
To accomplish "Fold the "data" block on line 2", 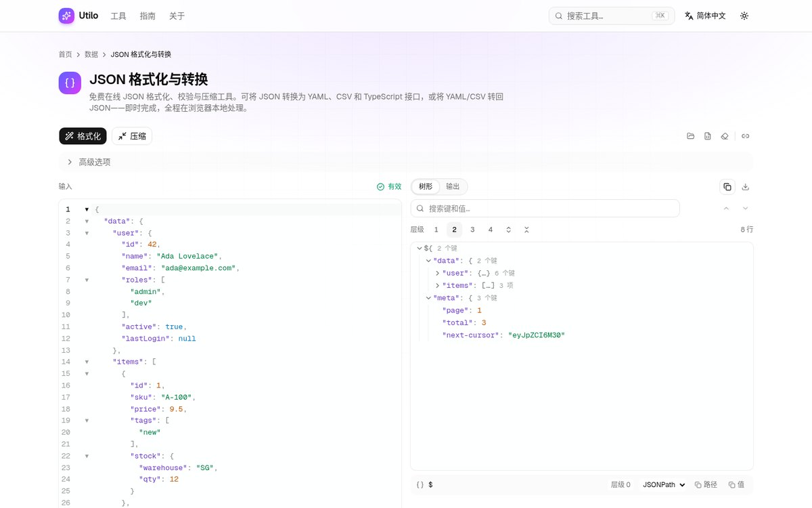I will click(x=87, y=221).
